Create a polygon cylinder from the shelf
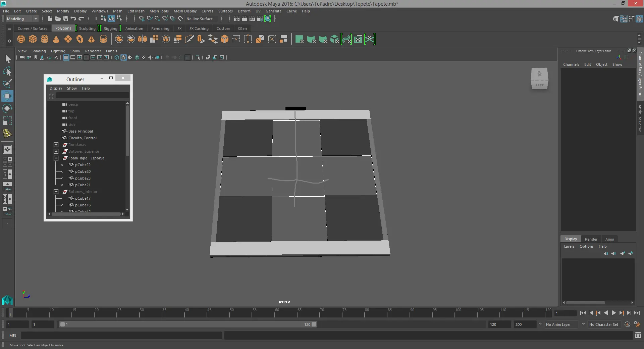This screenshot has height=349, width=644. pos(45,39)
